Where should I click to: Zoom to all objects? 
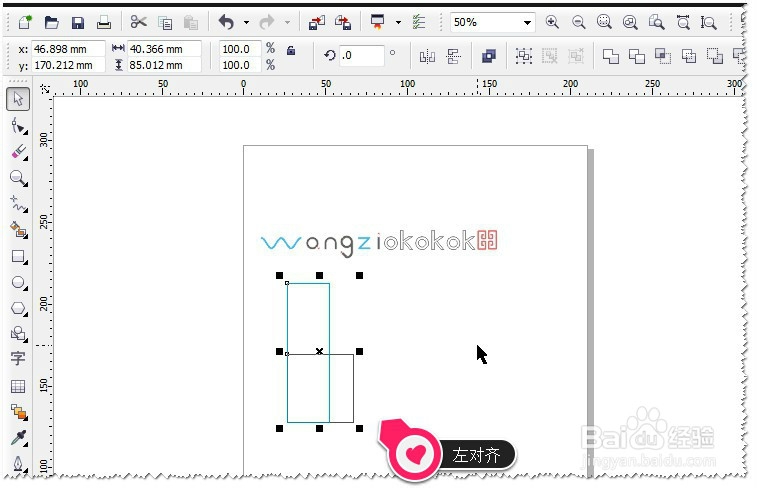pos(630,22)
